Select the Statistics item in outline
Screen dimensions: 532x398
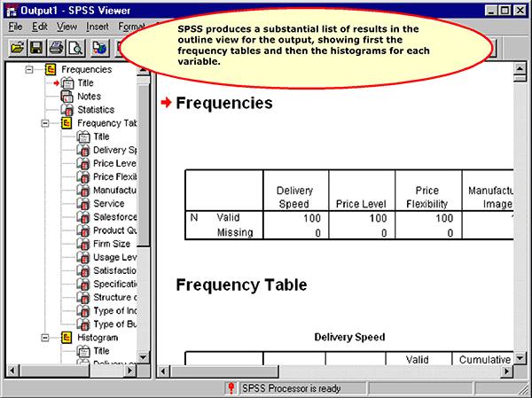pos(96,110)
